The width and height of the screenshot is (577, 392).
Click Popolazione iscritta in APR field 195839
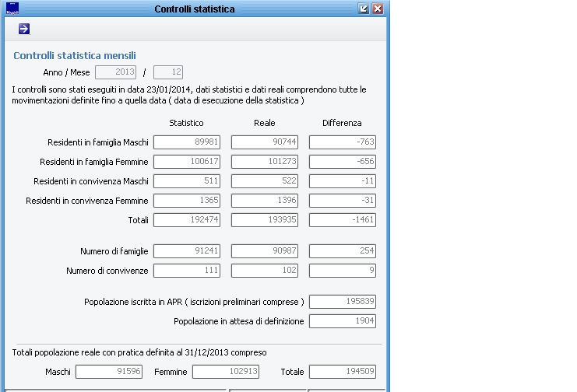pos(343,302)
